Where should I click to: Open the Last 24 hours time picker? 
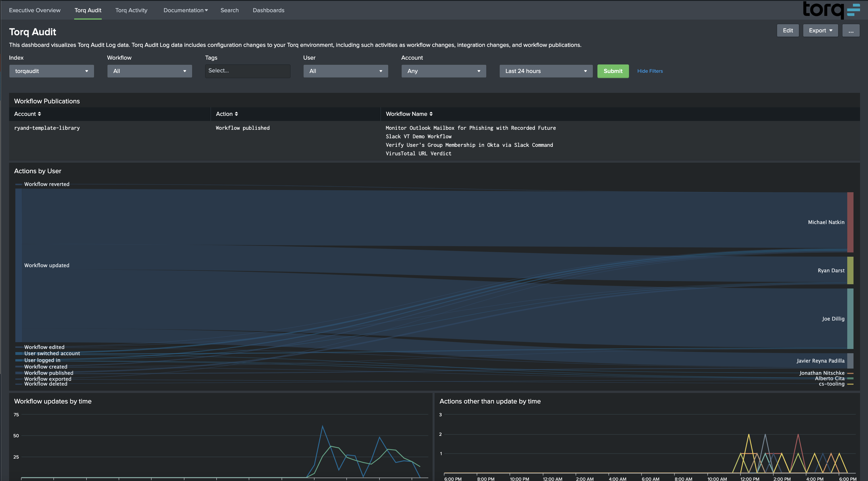[546, 71]
